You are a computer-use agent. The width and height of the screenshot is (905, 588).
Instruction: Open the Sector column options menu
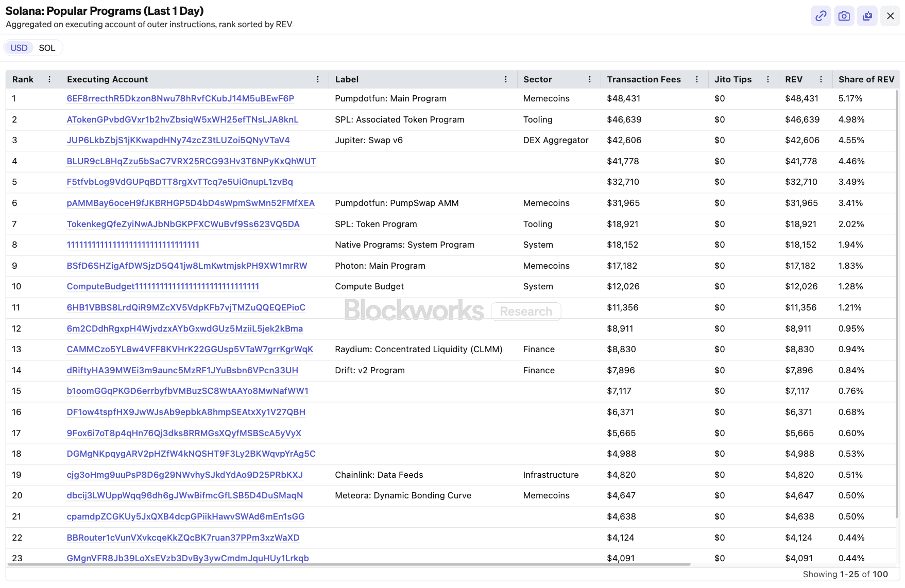pyautogui.click(x=590, y=79)
